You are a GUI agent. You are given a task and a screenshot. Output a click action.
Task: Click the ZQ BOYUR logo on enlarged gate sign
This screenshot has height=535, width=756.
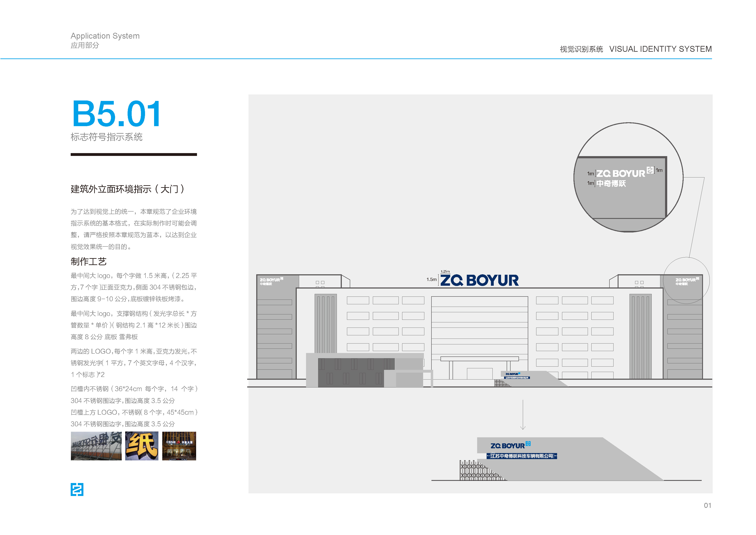(507, 446)
